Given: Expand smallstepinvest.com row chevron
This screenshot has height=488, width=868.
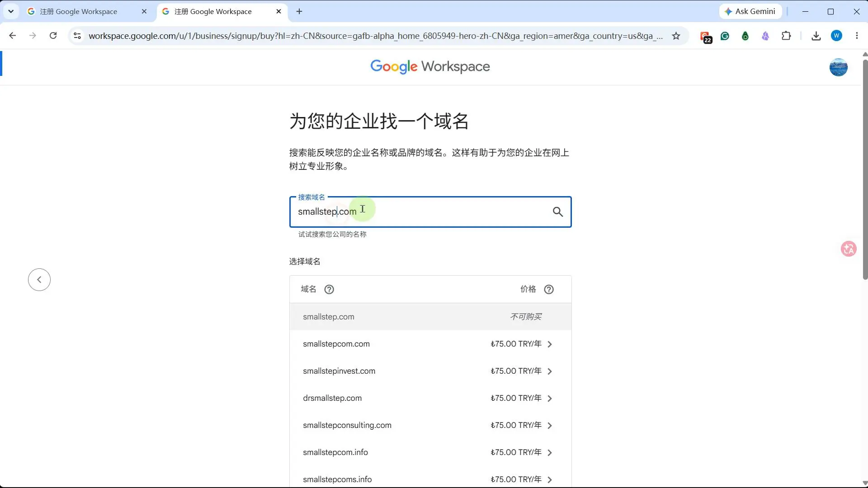Looking at the screenshot, I should tap(550, 371).
